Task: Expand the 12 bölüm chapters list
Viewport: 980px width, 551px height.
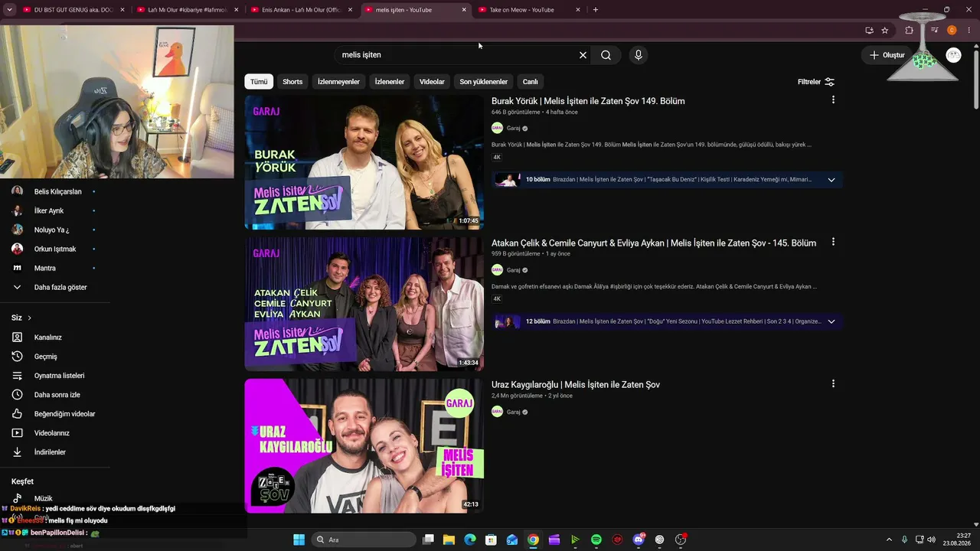Action: 831,321
